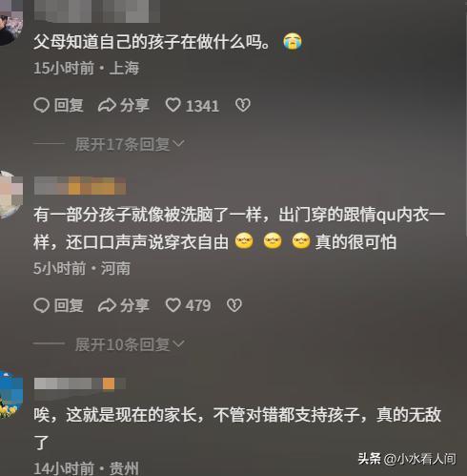
Task: Open the blurred username above Guizhou comment
Action: point(80,383)
